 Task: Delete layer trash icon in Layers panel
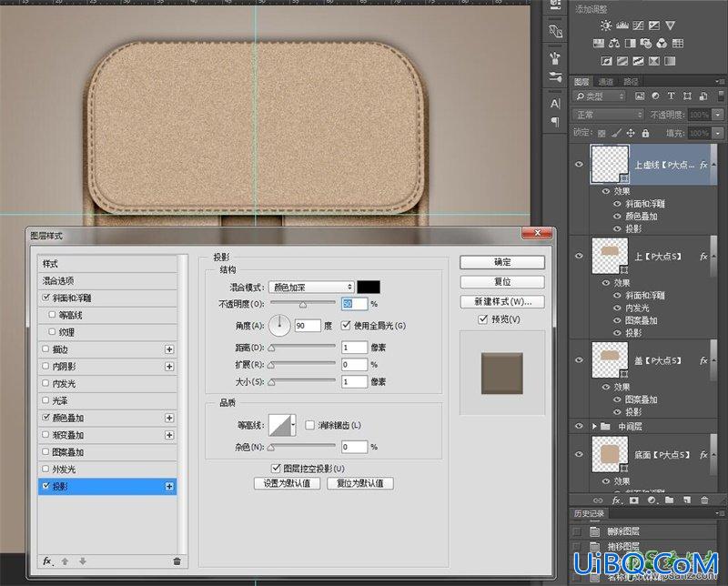click(704, 500)
